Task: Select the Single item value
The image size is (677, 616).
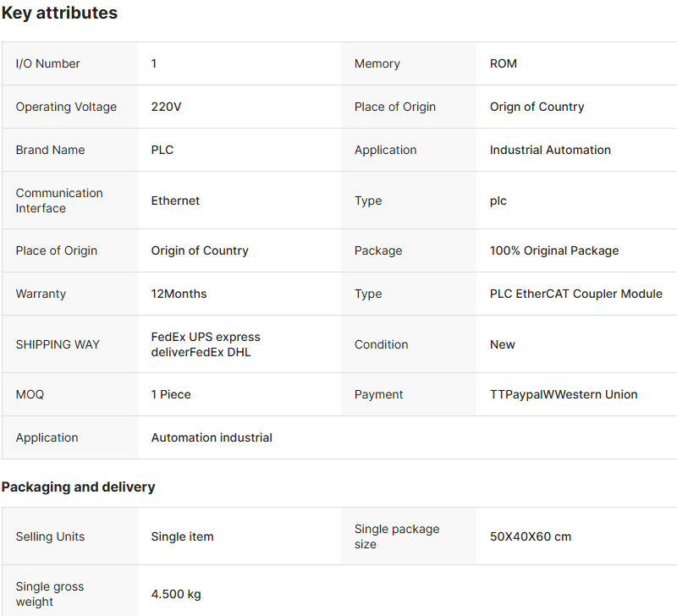Action: click(x=183, y=536)
